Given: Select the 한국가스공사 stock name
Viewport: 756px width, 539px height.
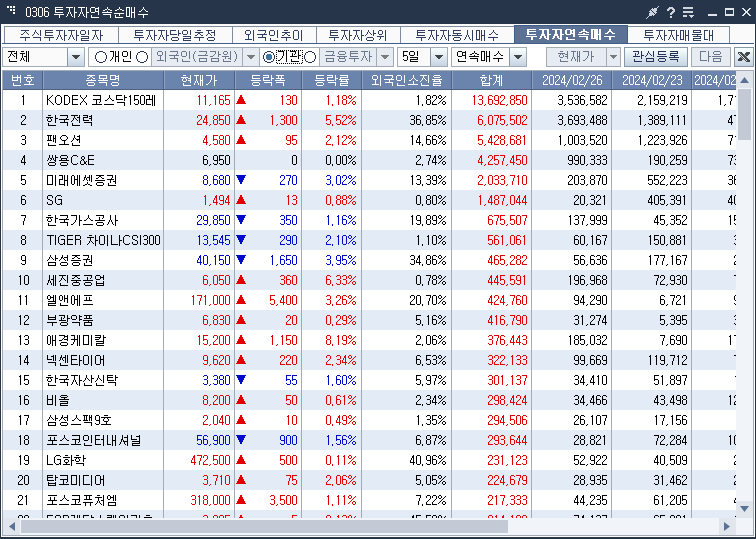Looking at the screenshot, I should coord(81,220).
